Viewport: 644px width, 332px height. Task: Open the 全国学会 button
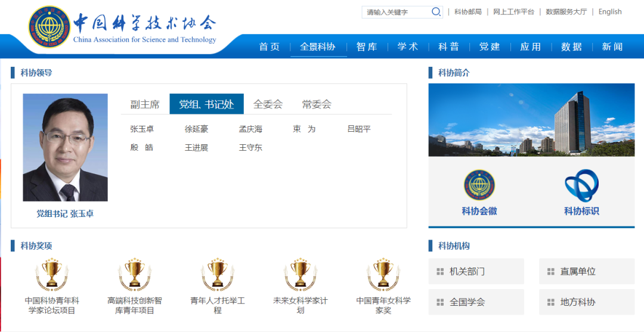tap(476, 302)
